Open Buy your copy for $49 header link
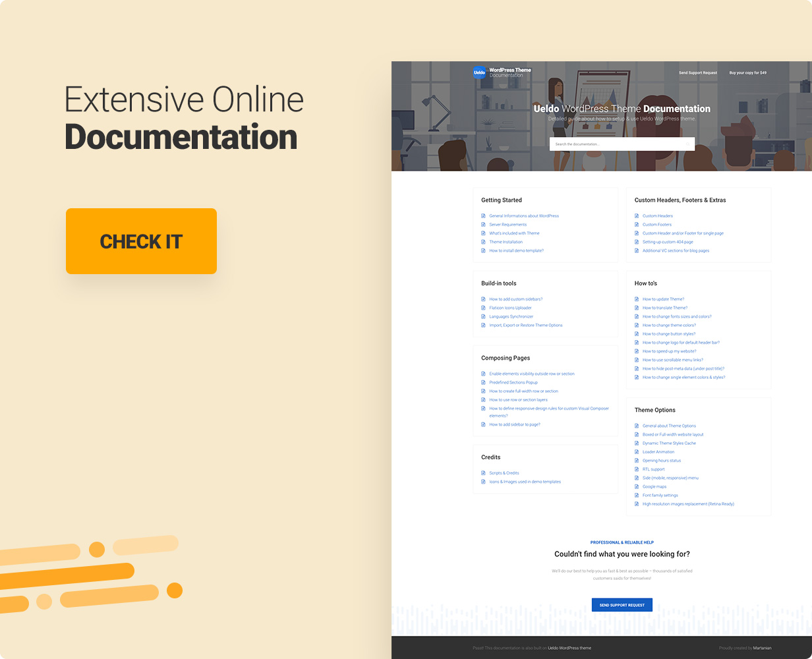 click(748, 72)
